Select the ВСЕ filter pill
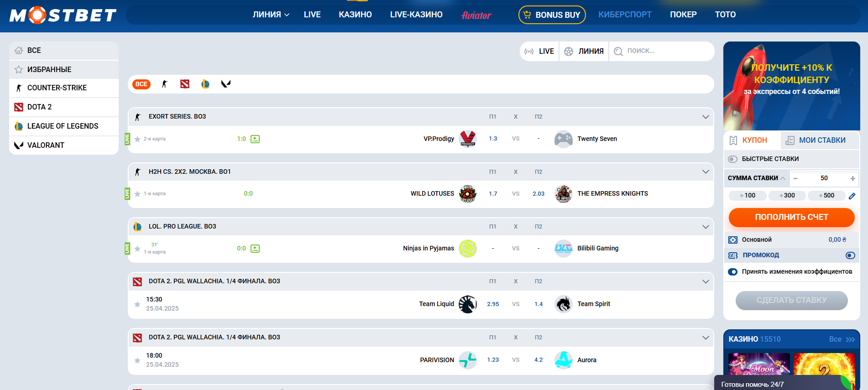 tap(141, 84)
